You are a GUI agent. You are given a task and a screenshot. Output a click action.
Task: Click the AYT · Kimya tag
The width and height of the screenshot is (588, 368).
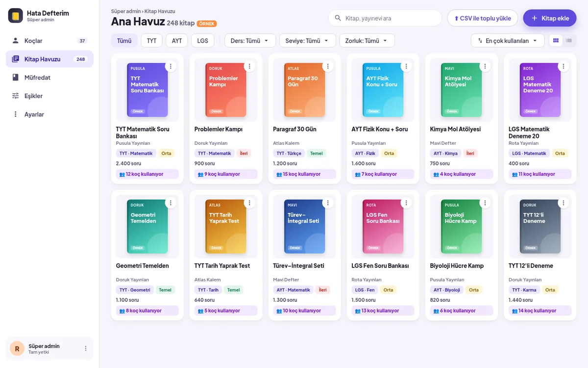click(x=446, y=154)
